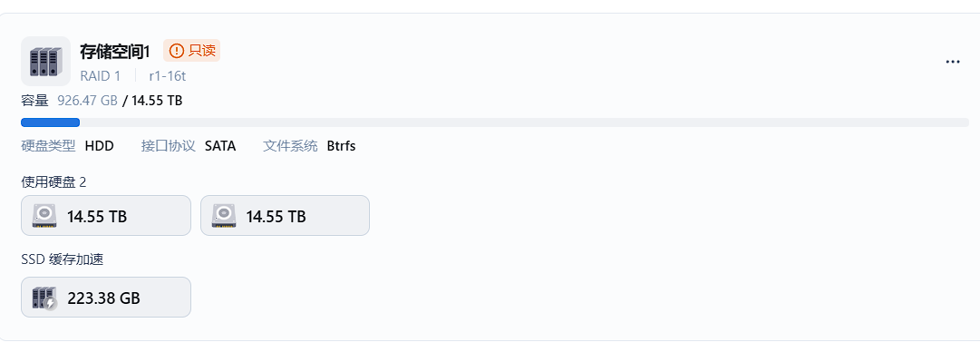Click the r1-16t pool name label
The width and height of the screenshot is (980, 352).
(168, 76)
